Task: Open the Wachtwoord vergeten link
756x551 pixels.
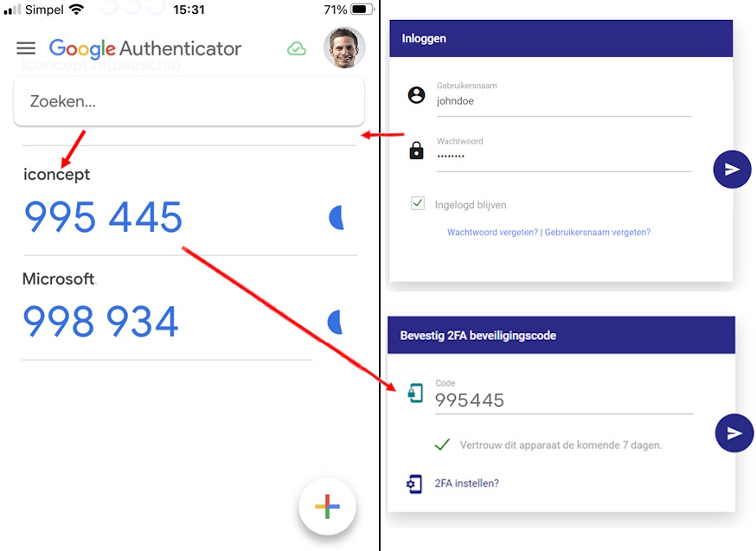Action: tap(492, 233)
